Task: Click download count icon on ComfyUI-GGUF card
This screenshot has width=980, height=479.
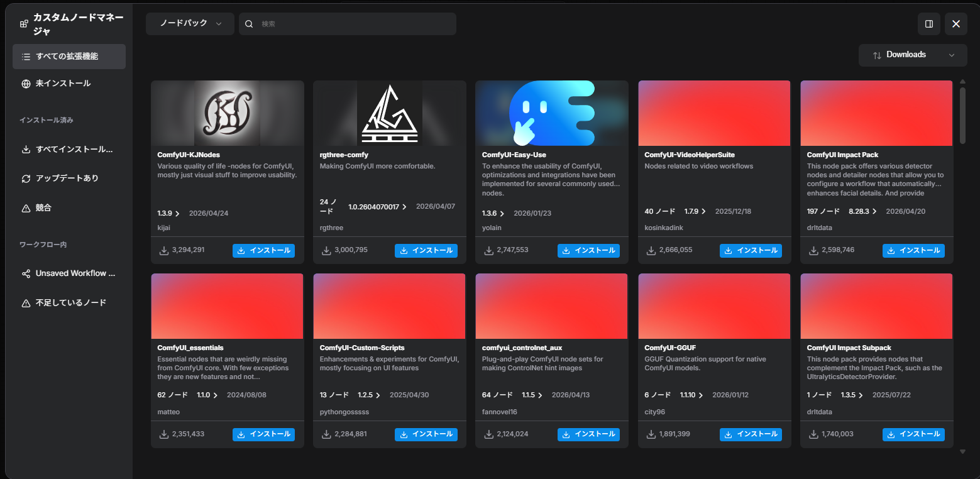Action: pyautogui.click(x=651, y=434)
